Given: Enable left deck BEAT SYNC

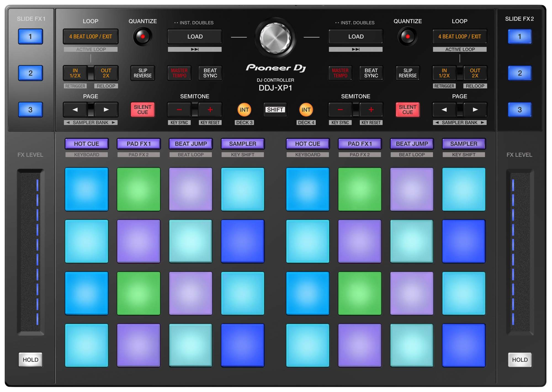Looking at the screenshot, I should 210,73.
